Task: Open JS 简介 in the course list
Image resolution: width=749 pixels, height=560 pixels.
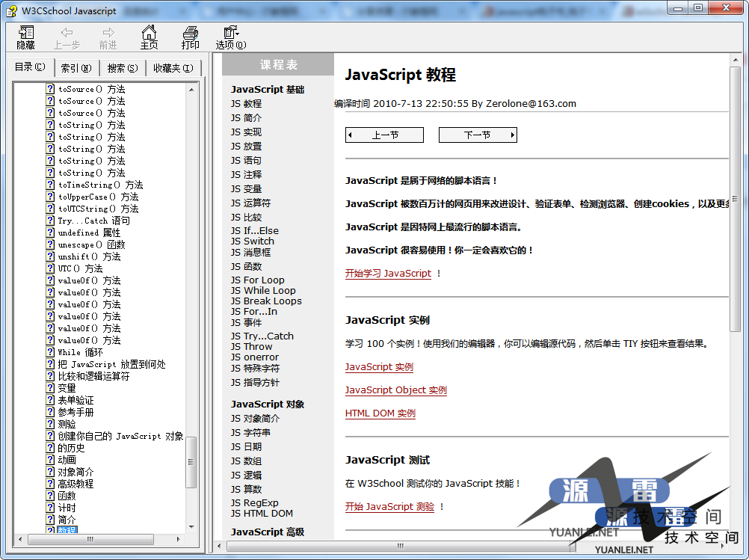Action: tap(247, 117)
